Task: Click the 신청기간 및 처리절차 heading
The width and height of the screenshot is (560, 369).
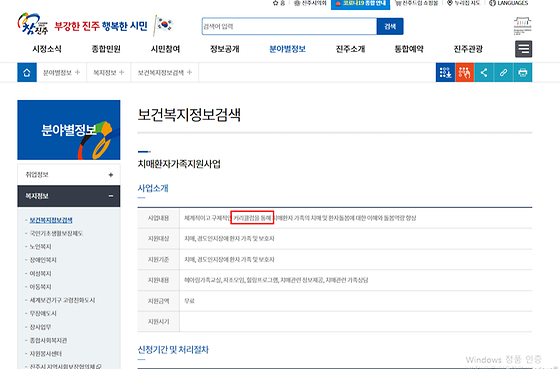Action: [173, 349]
